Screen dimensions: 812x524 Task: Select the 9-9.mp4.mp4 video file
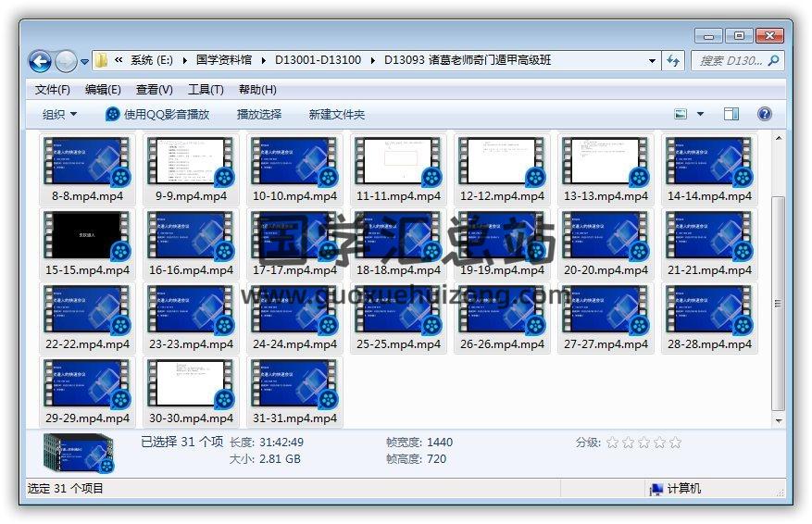click(x=191, y=169)
